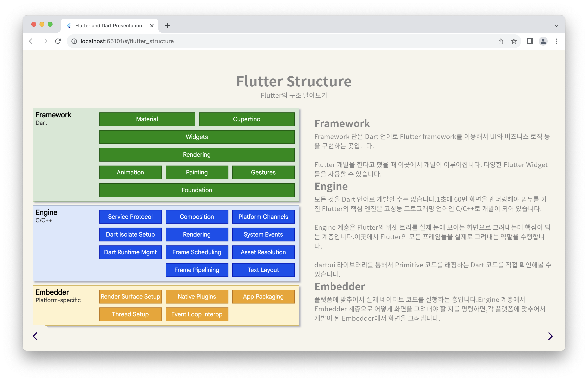The width and height of the screenshot is (588, 381).
Task: Bookmark this page with the star
Action: (x=514, y=41)
